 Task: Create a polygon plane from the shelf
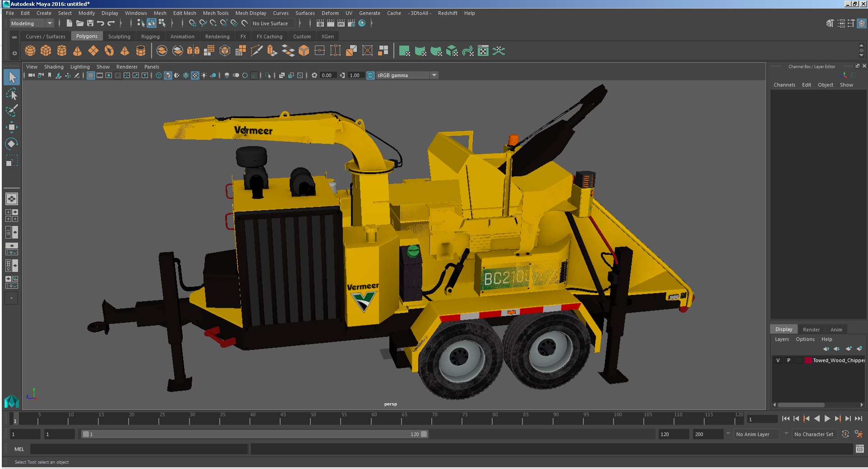[x=93, y=51]
